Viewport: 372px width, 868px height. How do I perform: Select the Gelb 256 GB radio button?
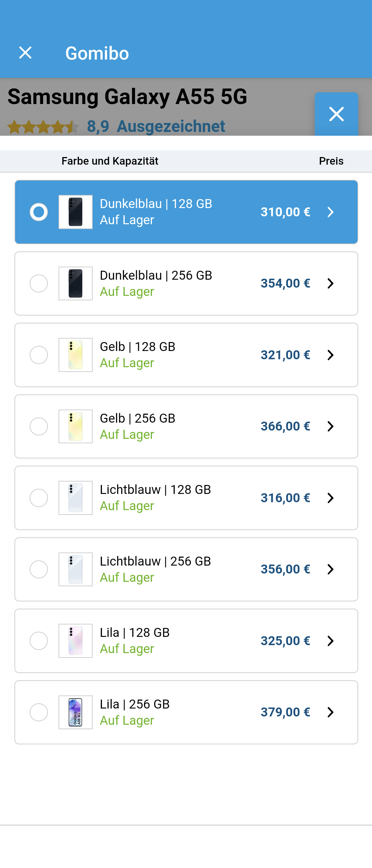click(39, 426)
